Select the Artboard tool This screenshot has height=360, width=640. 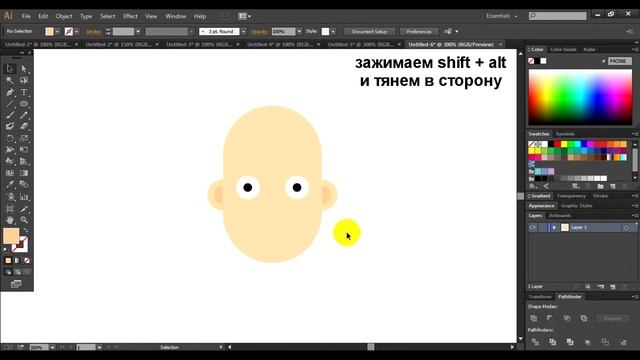(10, 209)
